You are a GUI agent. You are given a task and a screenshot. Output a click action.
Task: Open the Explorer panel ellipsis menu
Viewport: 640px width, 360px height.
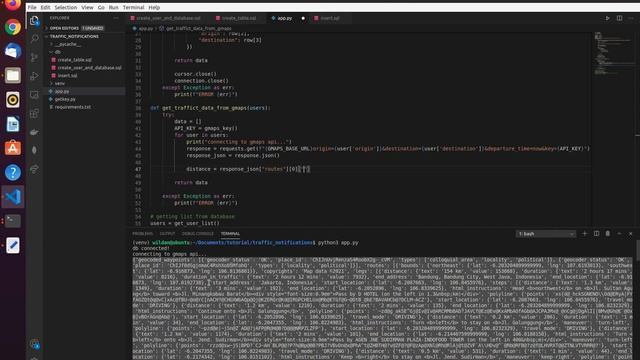tap(116, 18)
